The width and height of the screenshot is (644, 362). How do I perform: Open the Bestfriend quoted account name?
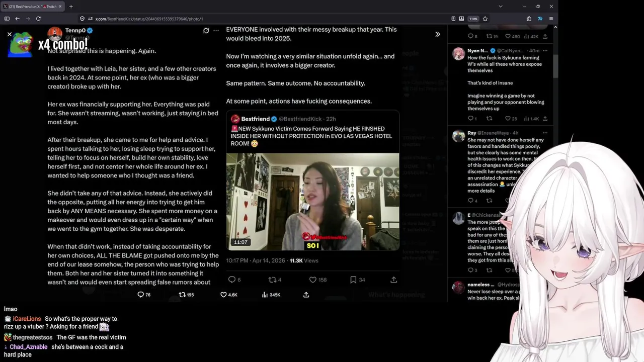(255, 119)
